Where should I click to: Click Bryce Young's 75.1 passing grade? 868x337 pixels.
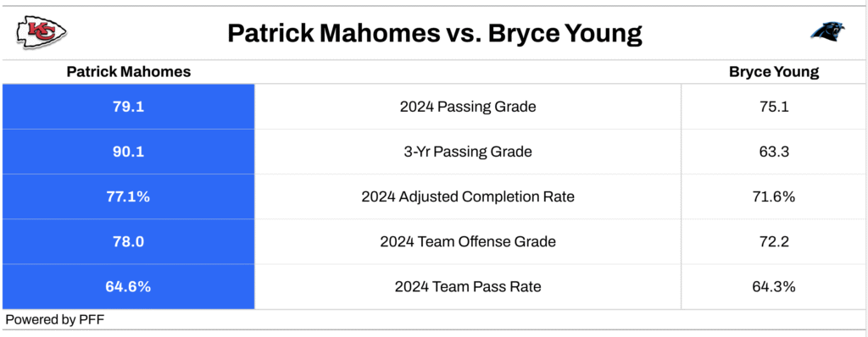point(774,107)
